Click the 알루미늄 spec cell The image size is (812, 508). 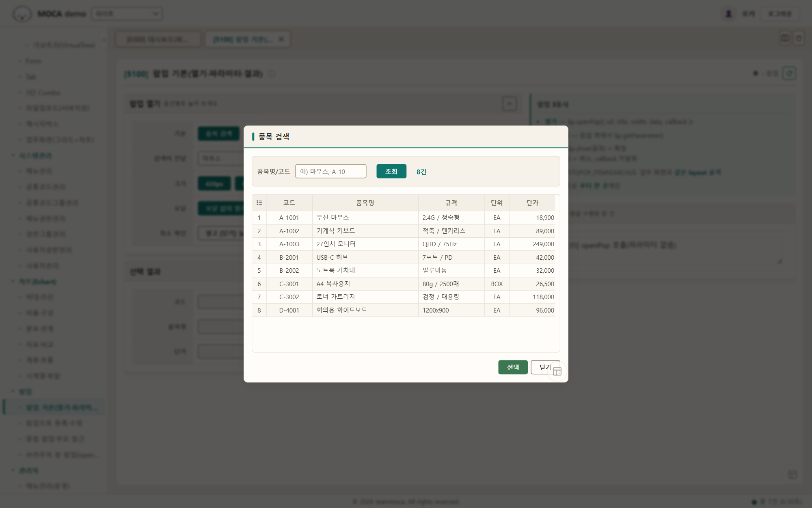451,271
